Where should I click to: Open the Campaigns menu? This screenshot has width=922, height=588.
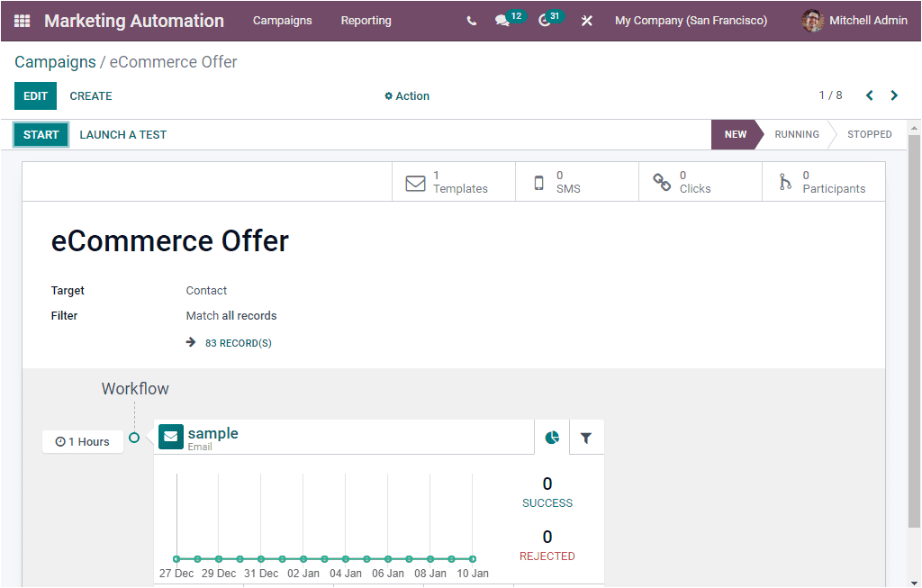[282, 21]
